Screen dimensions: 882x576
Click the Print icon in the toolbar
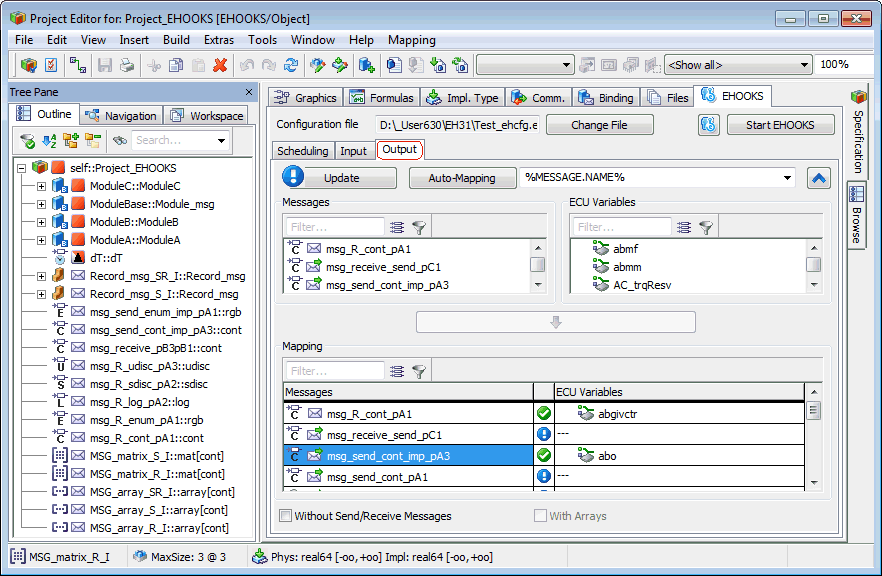(x=127, y=65)
